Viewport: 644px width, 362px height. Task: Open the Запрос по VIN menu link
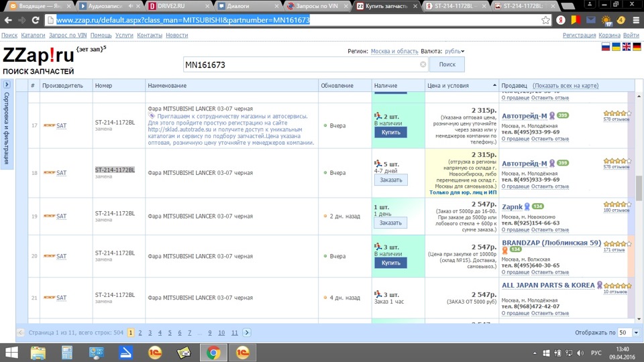(x=68, y=36)
